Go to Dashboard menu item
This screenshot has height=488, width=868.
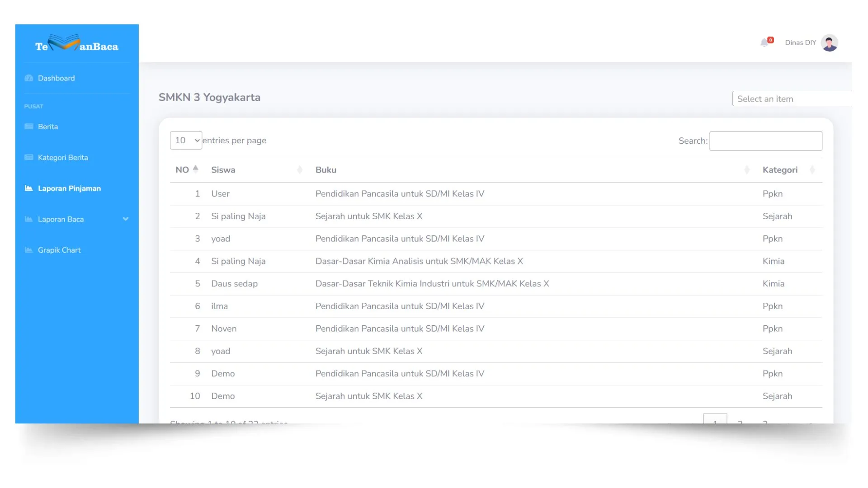point(57,78)
